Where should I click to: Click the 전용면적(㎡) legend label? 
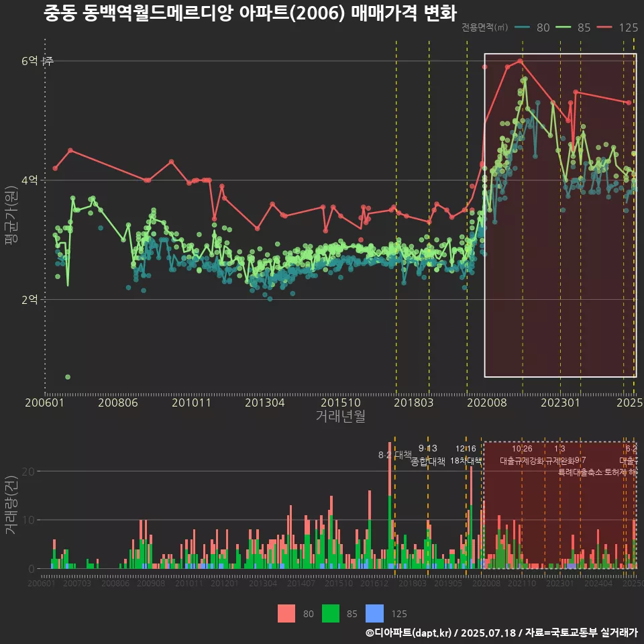[x=485, y=28]
